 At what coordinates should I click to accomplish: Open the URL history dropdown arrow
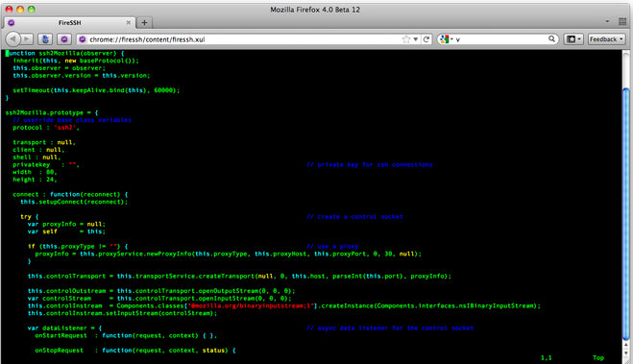tap(415, 39)
